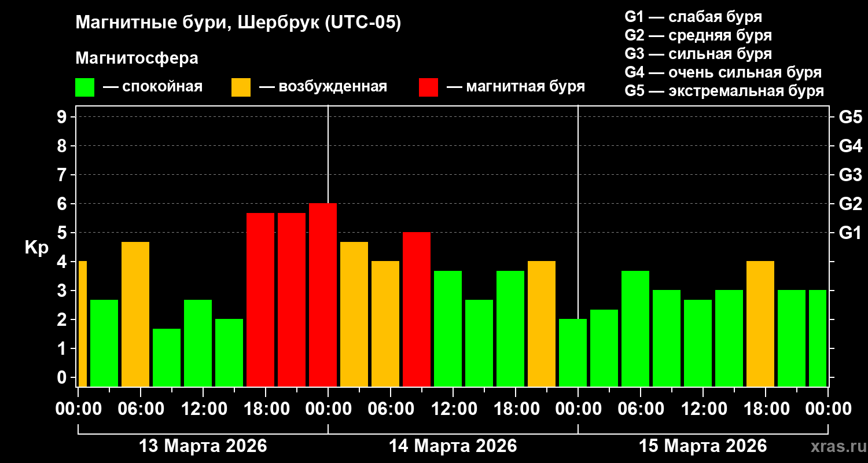Click the red bar reaching exactly Kp 5
The width and height of the screenshot is (868, 463).
(x=417, y=309)
